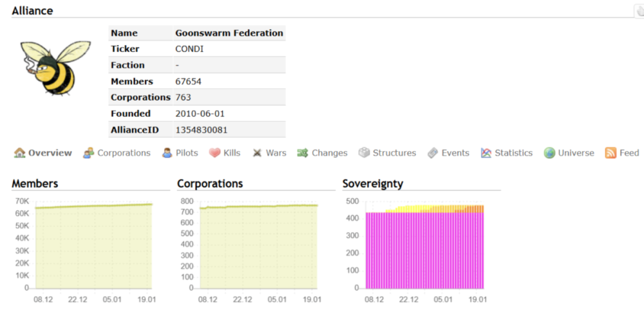Open the Kills tab label
The image size is (644, 319).
pyautogui.click(x=232, y=153)
